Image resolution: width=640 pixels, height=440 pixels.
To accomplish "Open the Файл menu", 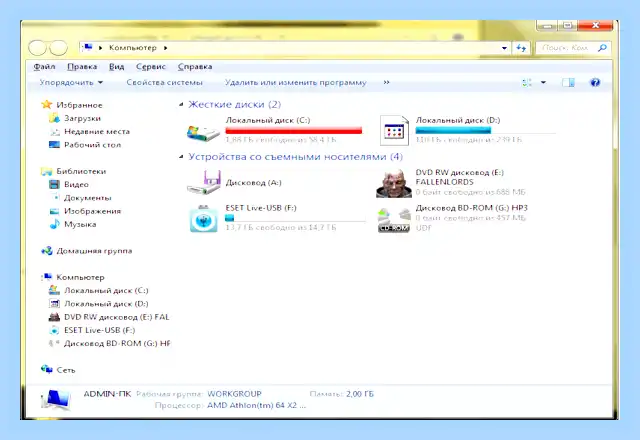I will point(44,67).
